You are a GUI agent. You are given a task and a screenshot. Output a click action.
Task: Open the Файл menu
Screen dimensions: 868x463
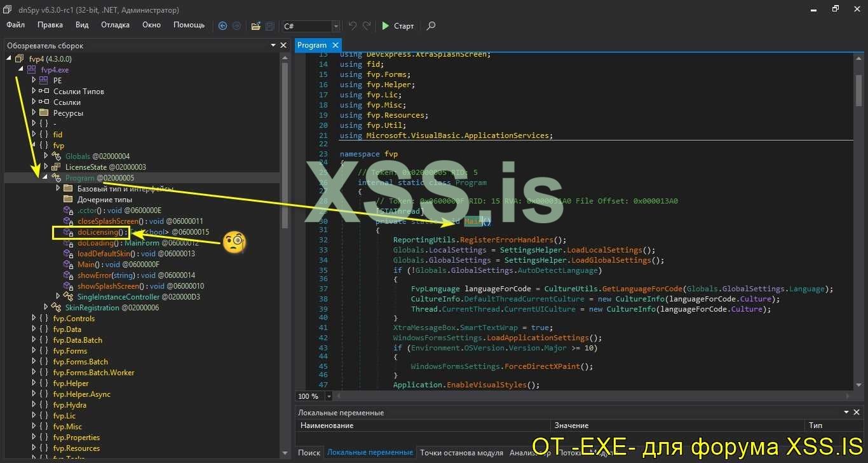16,25
